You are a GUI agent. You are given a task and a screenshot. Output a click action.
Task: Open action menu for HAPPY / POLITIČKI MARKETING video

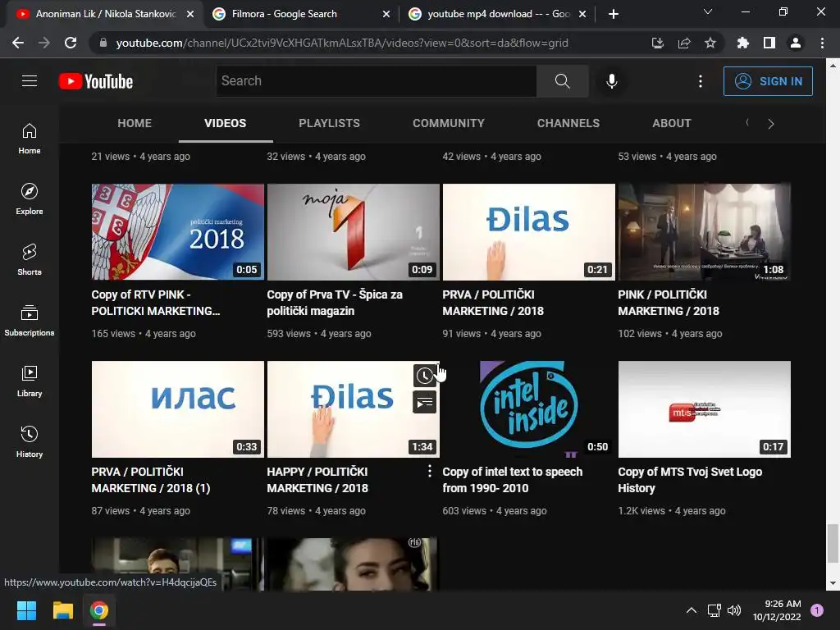click(x=430, y=471)
